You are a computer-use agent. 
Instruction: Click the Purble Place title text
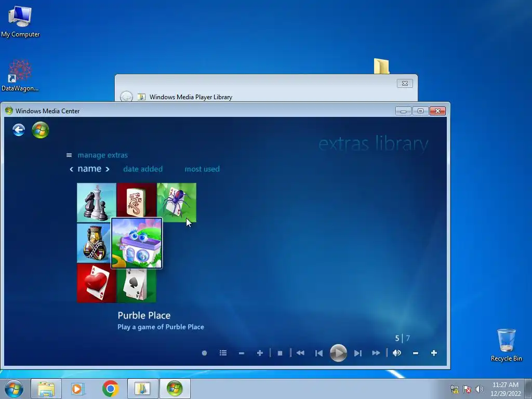point(144,315)
